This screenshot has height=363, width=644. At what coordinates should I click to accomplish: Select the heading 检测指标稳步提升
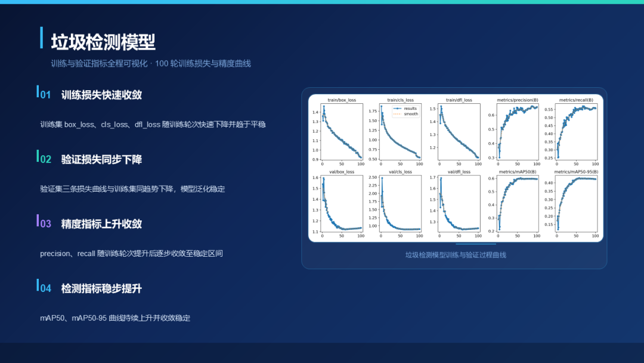101,288
